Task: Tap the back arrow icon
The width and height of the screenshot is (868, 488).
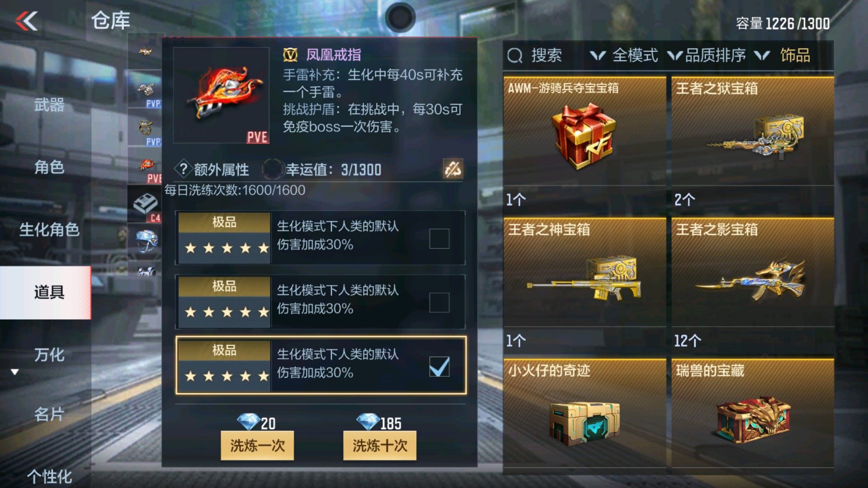Action: pyautogui.click(x=26, y=21)
